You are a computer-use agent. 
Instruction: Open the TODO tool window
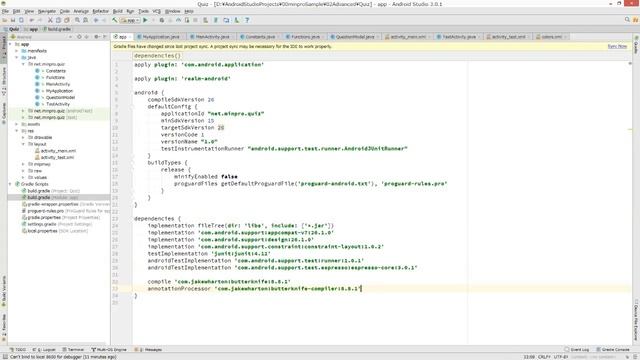[x=18, y=350]
